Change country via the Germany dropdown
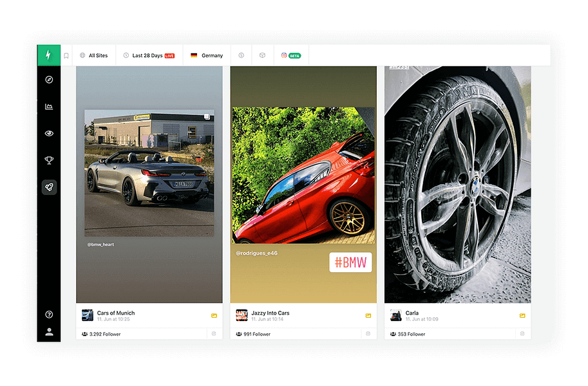The image size is (588, 386). (206, 55)
